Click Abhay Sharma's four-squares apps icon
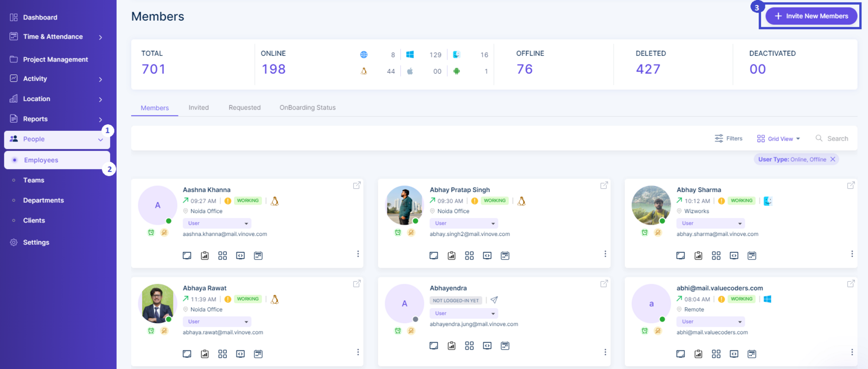Image resolution: width=868 pixels, height=369 pixels. (x=716, y=256)
